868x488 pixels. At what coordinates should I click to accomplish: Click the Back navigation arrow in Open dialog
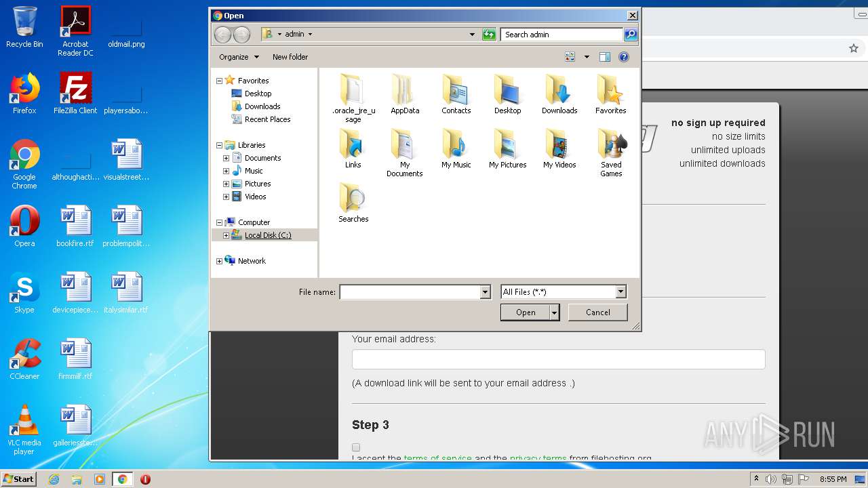coord(222,34)
